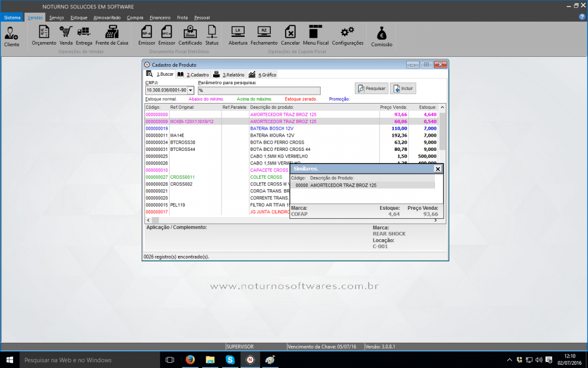Open the Estoque menu

79,18
